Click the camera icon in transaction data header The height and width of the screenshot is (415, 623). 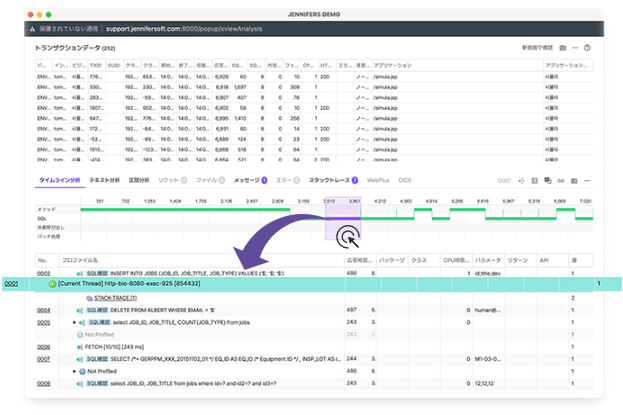click(x=562, y=47)
